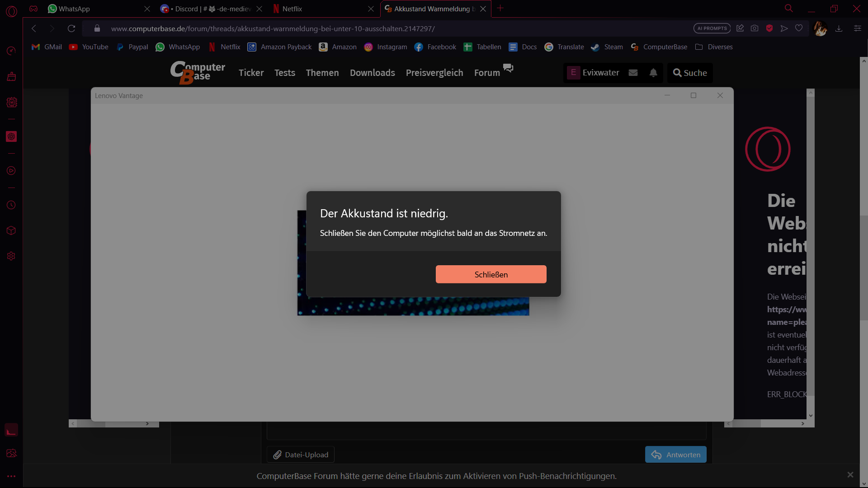The height and width of the screenshot is (488, 868).
Task: Click the Antworten reply button
Action: pyautogui.click(x=675, y=455)
